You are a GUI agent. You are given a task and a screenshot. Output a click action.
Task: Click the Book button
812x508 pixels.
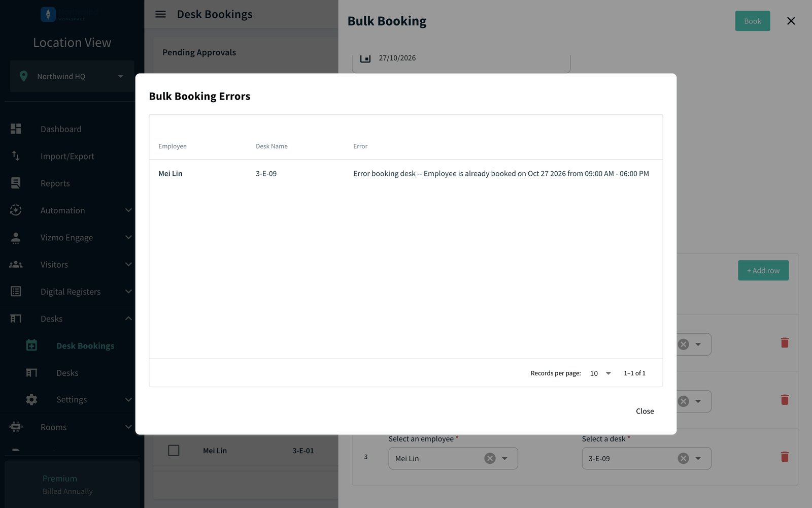point(752,21)
